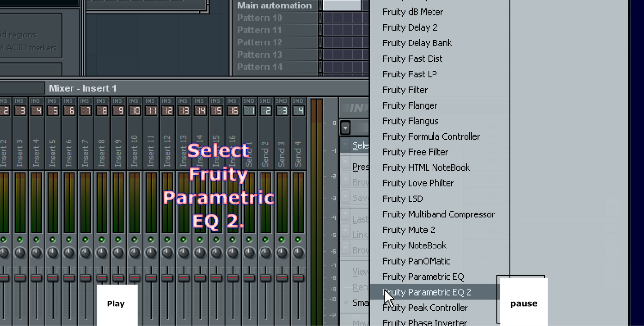Open the effect slot dropdown arrow
644x326 pixels.
pos(345,128)
